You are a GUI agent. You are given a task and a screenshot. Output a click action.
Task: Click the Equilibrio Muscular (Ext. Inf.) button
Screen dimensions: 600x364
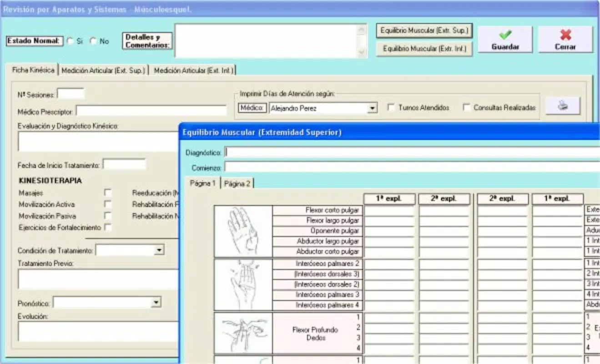click(424, 49)
